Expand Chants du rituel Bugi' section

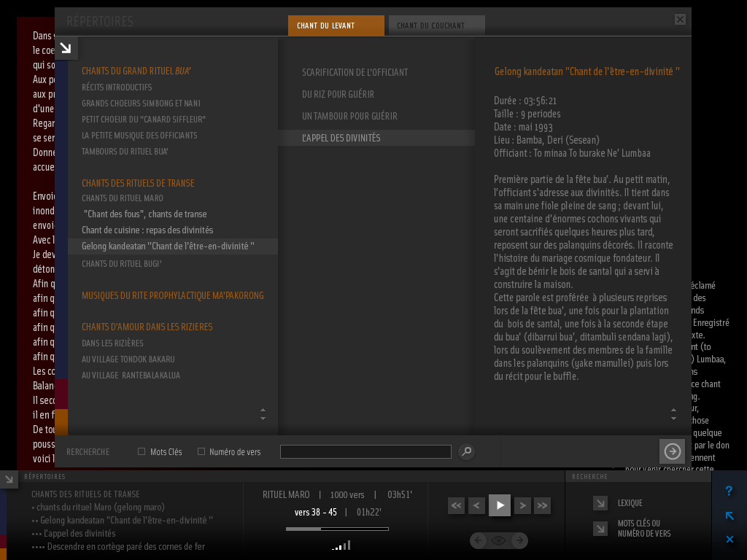pos(122,263)
